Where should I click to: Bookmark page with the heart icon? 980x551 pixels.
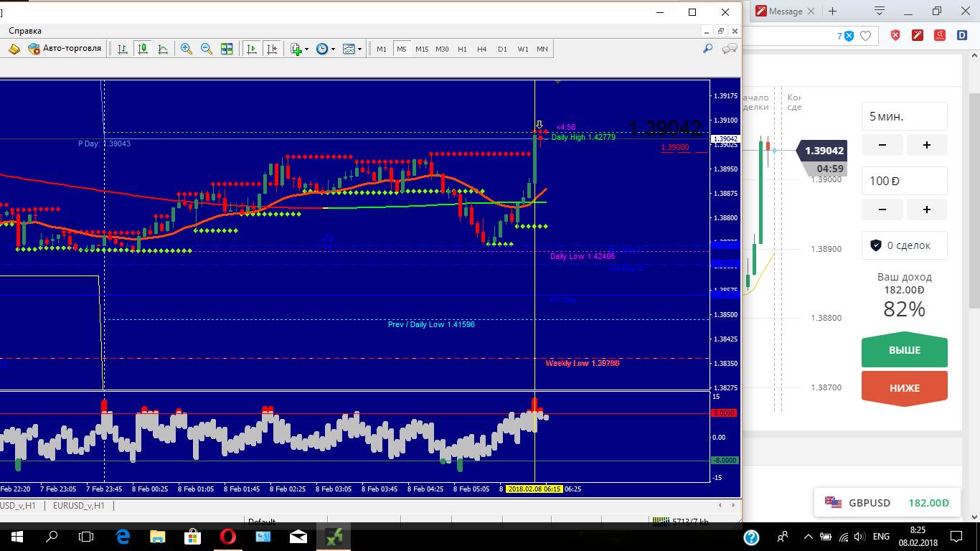pyautogui.click(x=866, y=36)
